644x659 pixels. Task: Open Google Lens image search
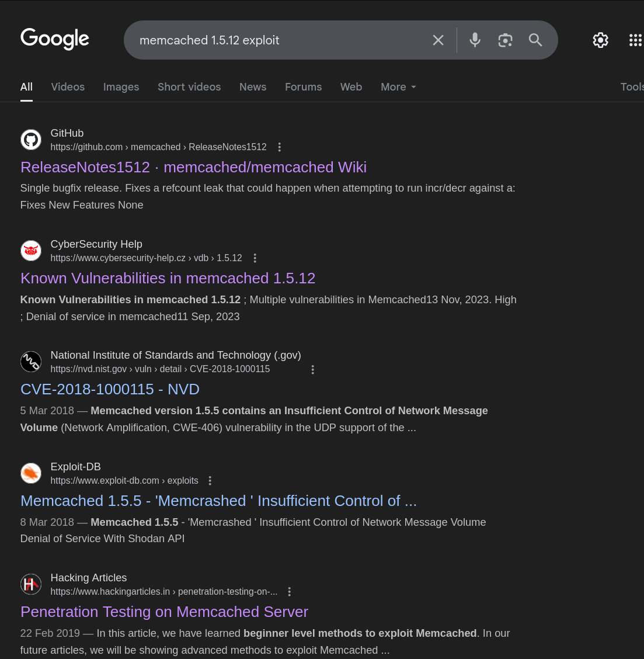(505, 40)
